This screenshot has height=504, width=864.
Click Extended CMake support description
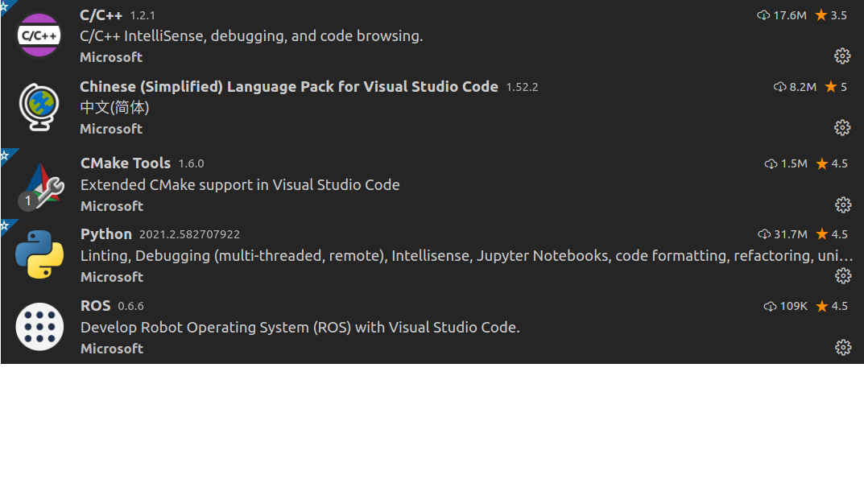[240, 184]
